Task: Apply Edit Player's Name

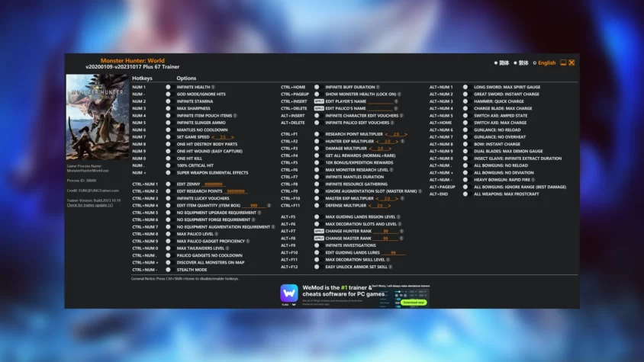Action: pyautogui.click(x=319, y=101)
